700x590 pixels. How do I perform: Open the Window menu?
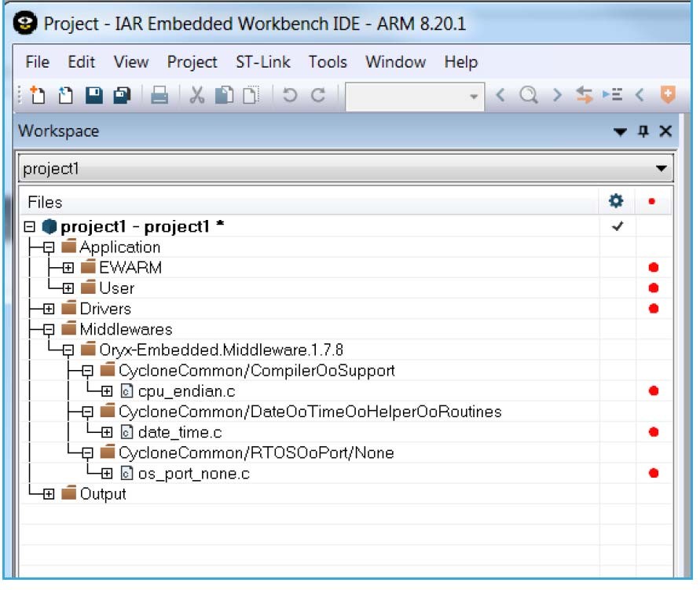(395, 61)
